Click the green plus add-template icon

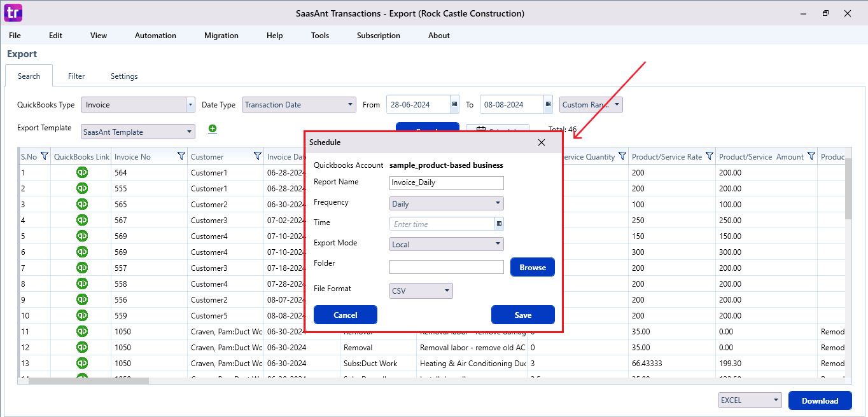click(213, 129)
